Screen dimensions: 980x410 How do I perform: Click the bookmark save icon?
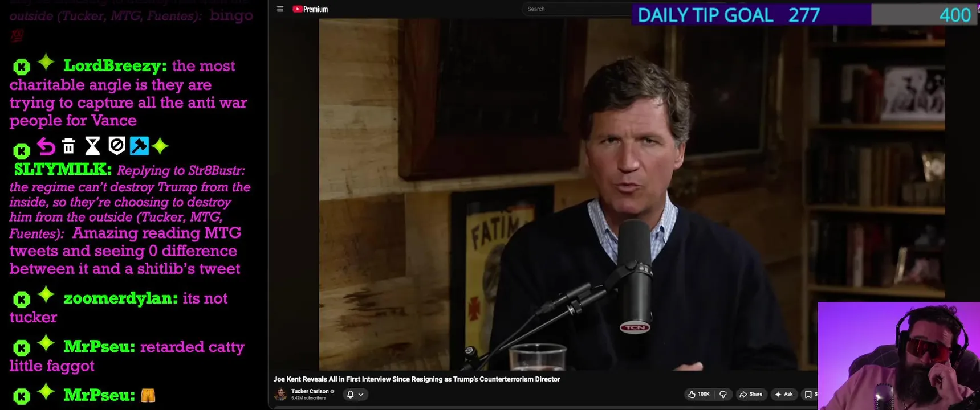[808, 394]
